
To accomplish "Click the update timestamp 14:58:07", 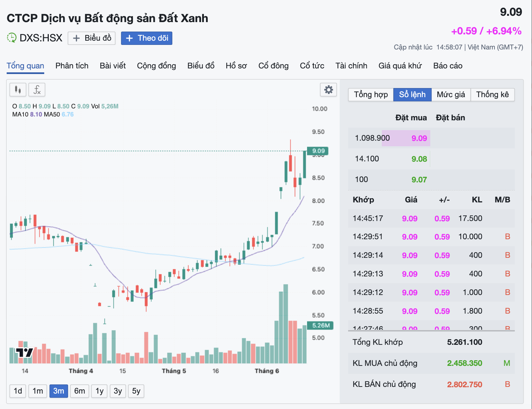I will [x=449, y=47].
